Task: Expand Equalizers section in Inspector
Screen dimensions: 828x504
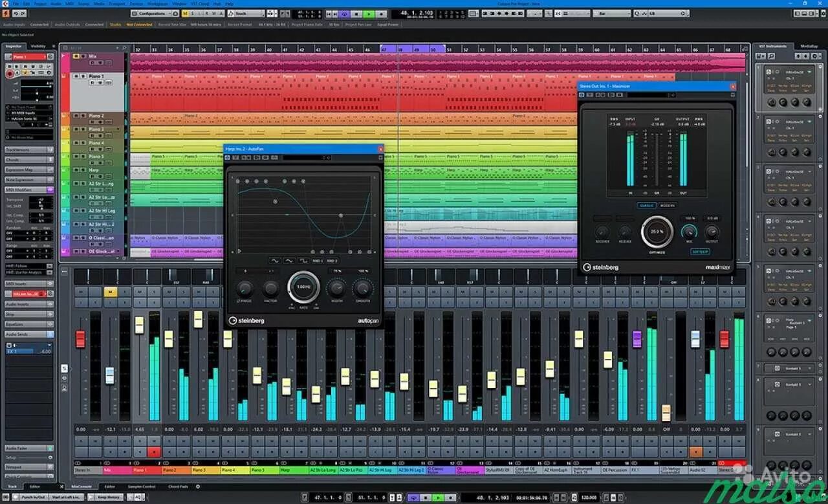Action: [x=29, y=324]
